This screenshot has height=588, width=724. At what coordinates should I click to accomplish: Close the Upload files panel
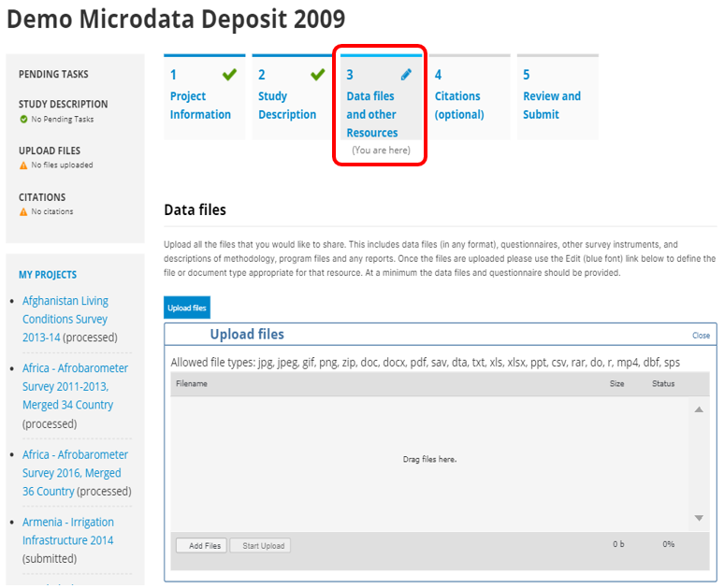pyautogui.click(x=701, y=336)
